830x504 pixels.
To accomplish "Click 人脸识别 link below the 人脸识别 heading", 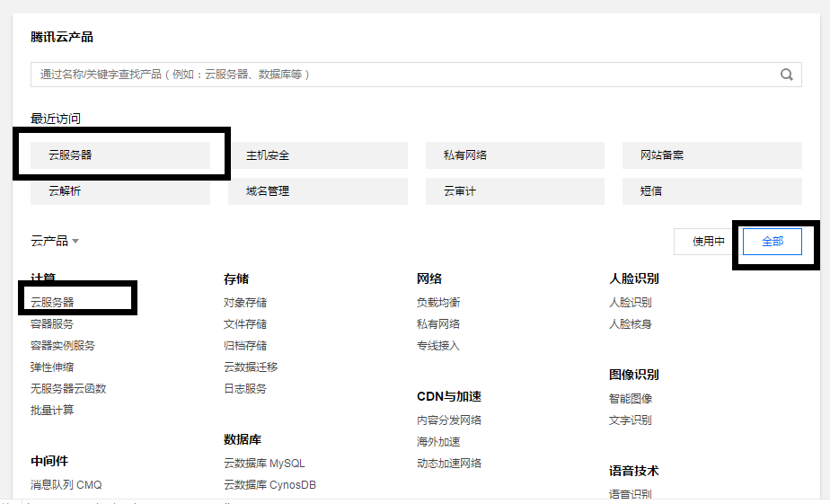I will tap(631, 302).
